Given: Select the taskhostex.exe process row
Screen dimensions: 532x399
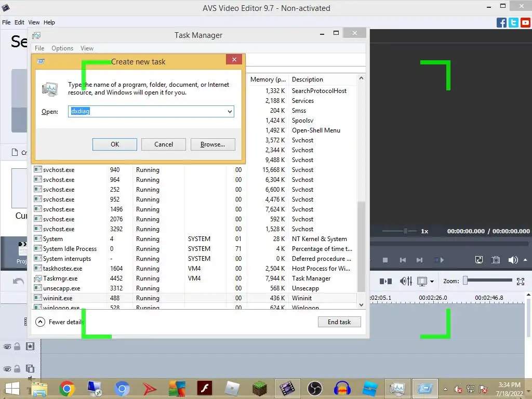Looking at the screenshot, I should point(195,269).
